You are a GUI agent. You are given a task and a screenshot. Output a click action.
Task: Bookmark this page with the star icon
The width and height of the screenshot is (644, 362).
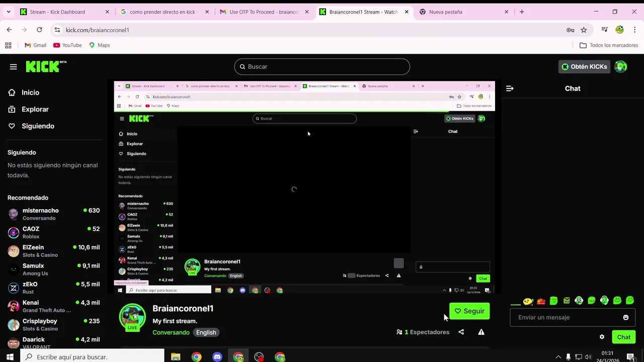584,30
